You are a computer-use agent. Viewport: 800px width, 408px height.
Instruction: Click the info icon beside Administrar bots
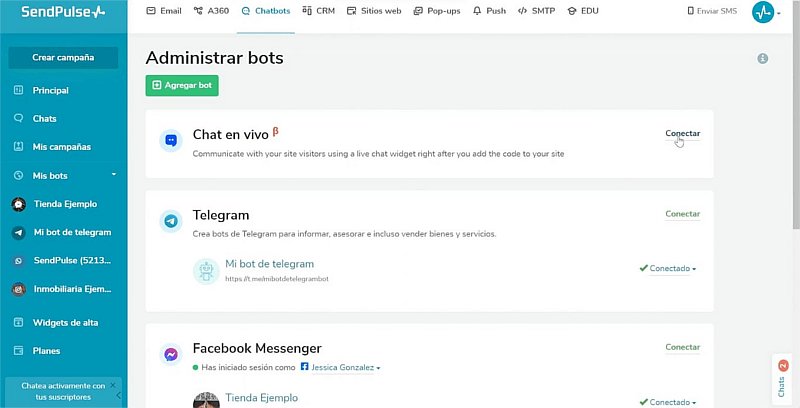pyautogui.click(x=762, y=59)
